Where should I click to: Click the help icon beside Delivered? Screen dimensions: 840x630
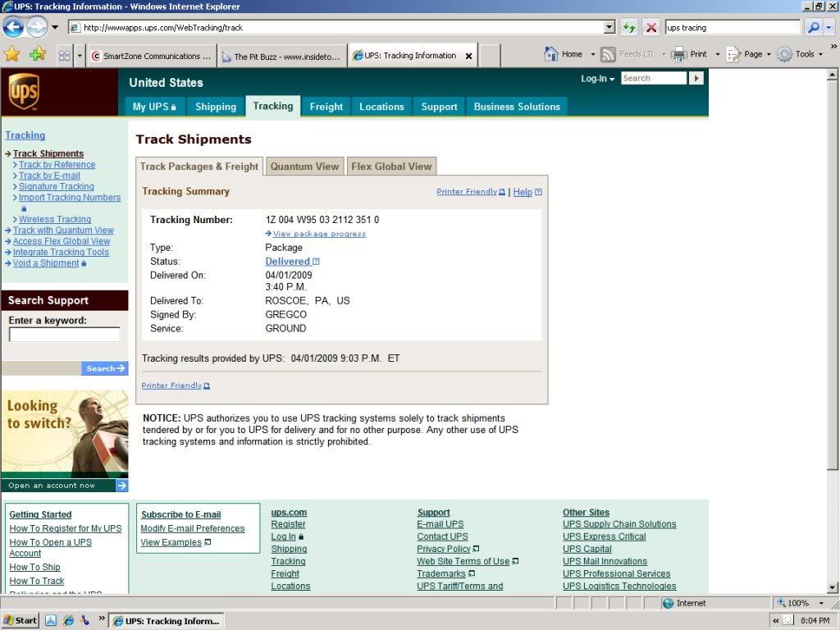316,262
